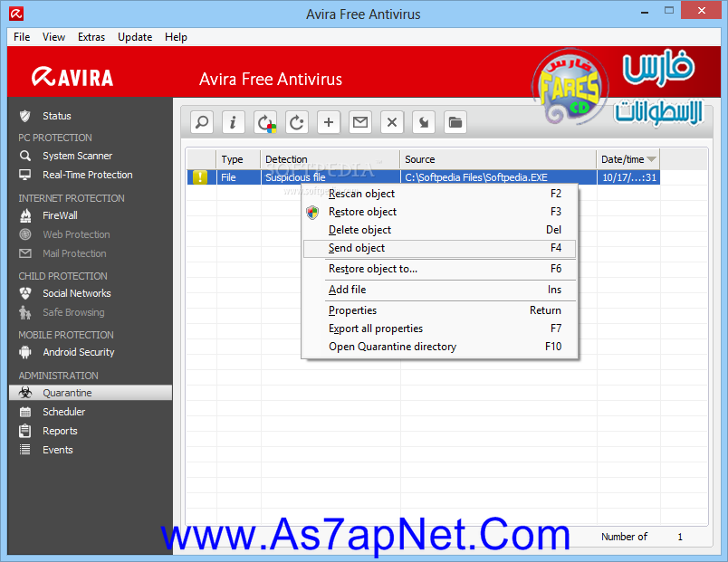728x562 pixels.
Task: Open Status in the sidebar
Action: [57, 116]
